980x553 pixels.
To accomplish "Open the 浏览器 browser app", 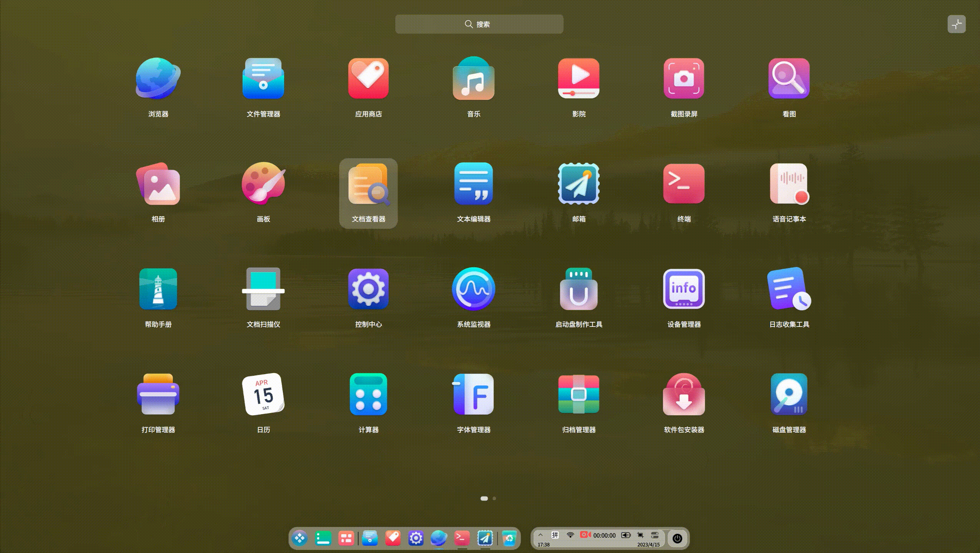I will coord(158,78).
